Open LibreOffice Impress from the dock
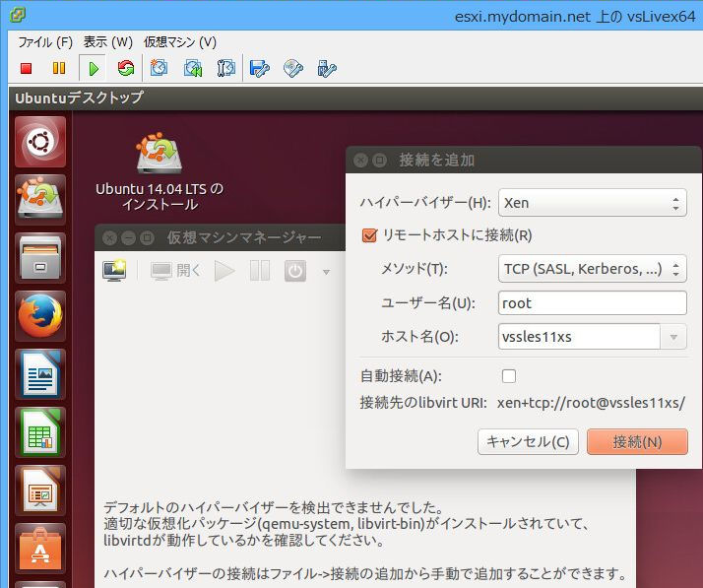The width and height of the screenshot is (703, 588). coord(40,490)
